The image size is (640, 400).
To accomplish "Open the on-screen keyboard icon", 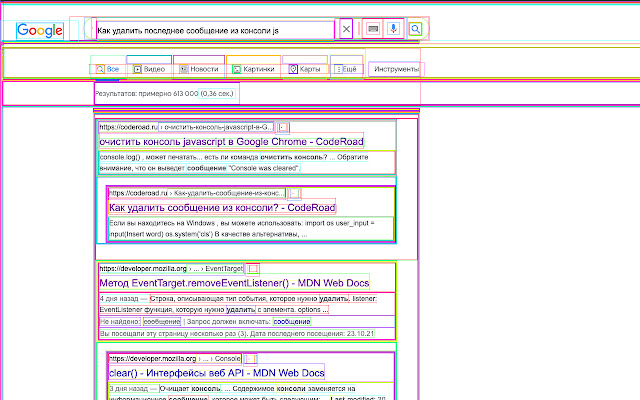I will pos(373,29).
